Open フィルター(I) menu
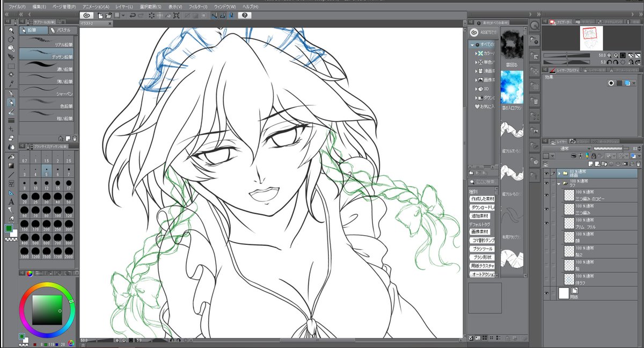The height and width of the screenshot is (348, 644). [198, 6]
